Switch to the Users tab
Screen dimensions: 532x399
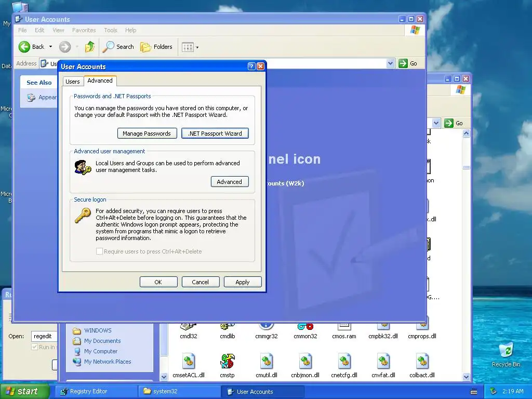73,82
